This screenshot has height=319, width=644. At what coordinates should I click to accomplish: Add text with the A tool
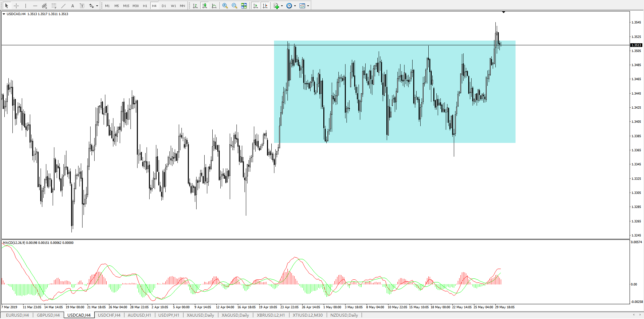point(72,6)
